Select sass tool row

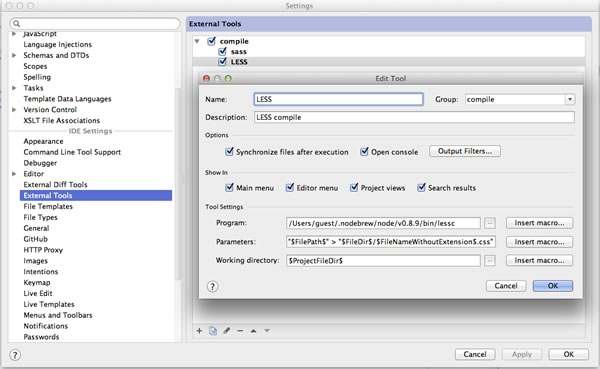[x=389, y=51]
